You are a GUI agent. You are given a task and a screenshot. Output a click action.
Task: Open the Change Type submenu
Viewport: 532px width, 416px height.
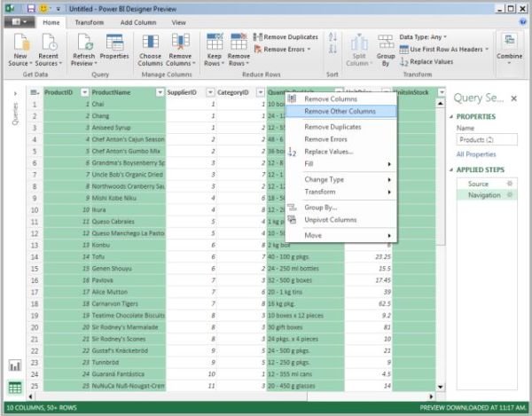point(341,179)
